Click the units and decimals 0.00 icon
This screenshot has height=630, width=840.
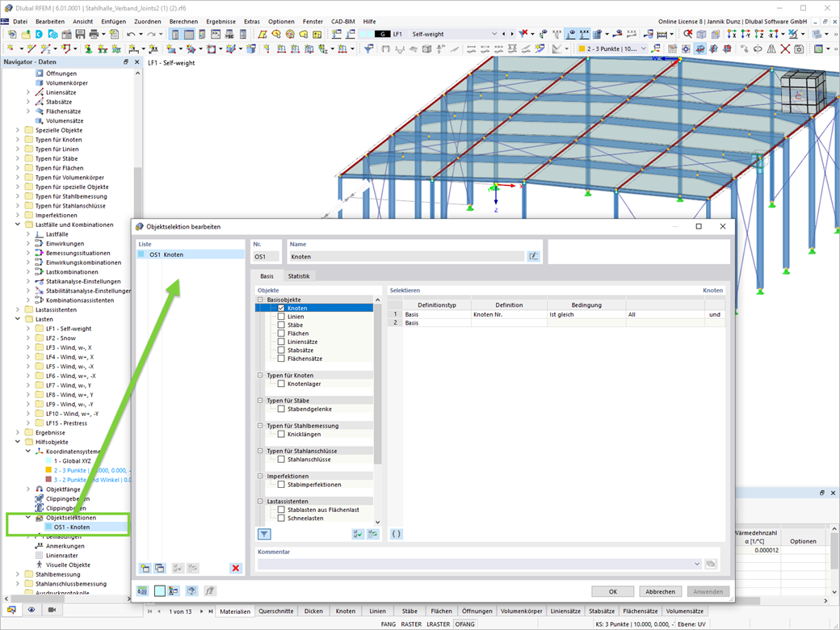coord(142,591)
